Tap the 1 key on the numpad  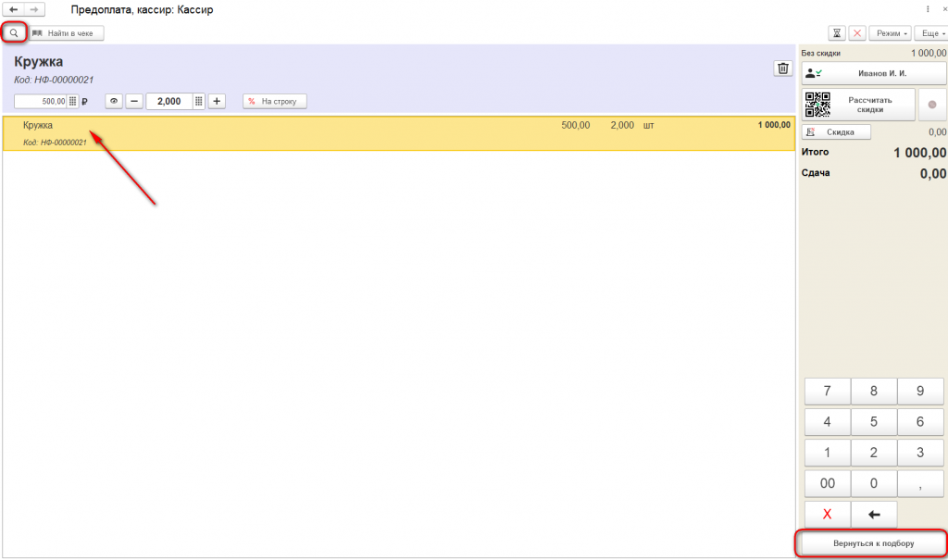tap(827, 453)
